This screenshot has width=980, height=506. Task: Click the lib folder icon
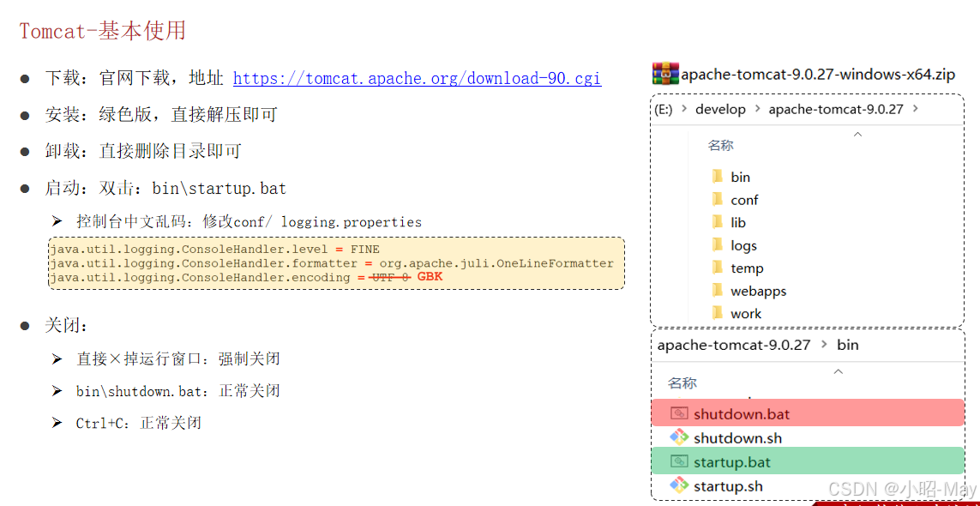pos(718,222)
